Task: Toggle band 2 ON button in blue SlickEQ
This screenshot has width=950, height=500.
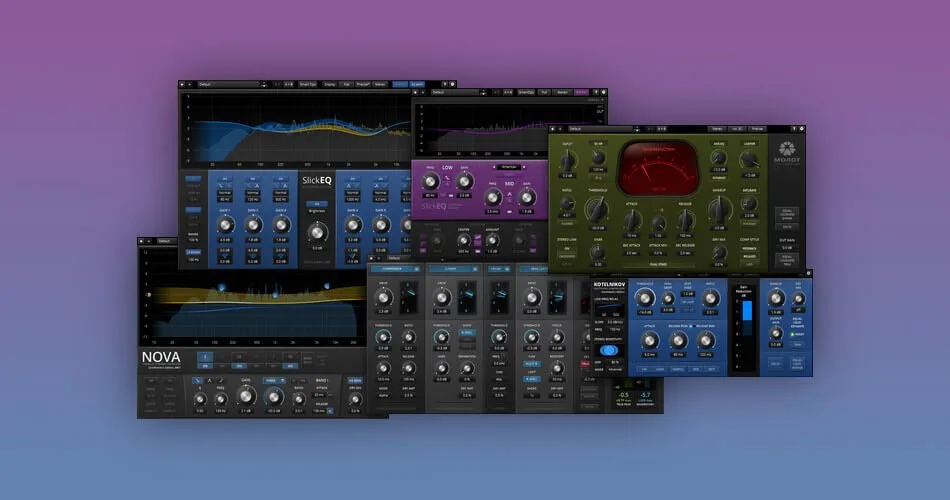Action: pos(253,179)
